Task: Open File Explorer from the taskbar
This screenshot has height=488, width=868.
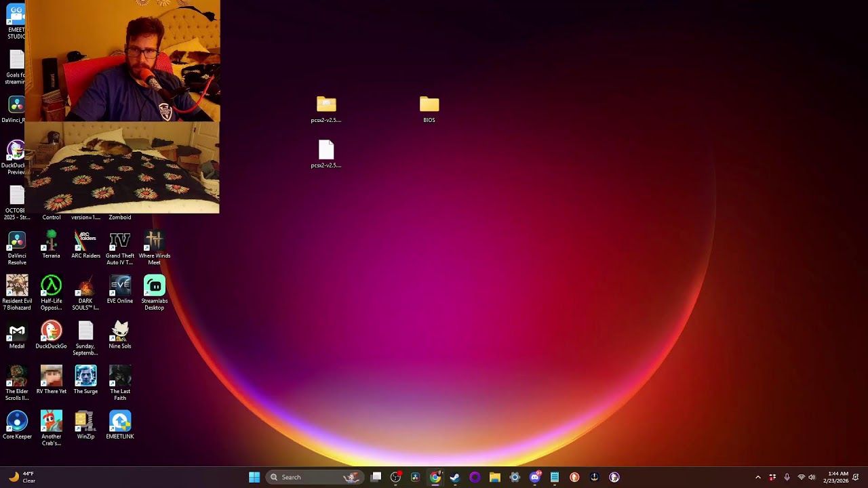Action: 495,477
